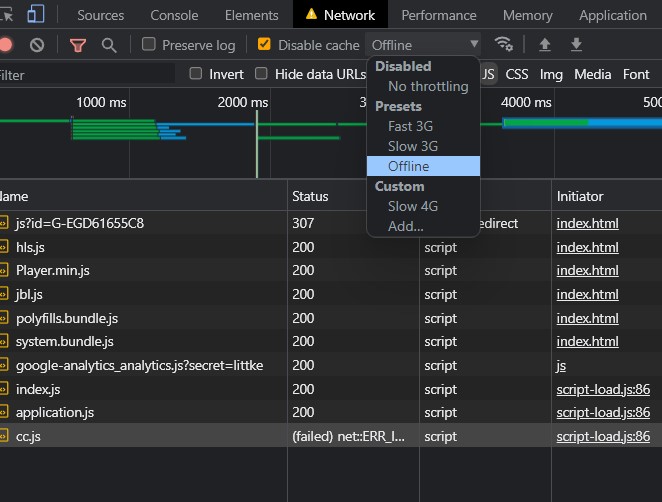This screenshot has width=662, height=502.
Task: Click the blue bar in the timeline overview
Action: (580, 123)
